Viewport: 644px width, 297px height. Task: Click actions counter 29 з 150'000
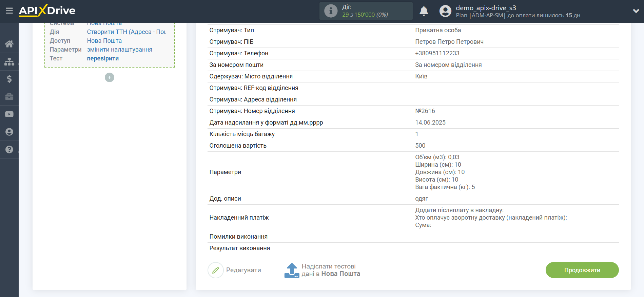365,15
